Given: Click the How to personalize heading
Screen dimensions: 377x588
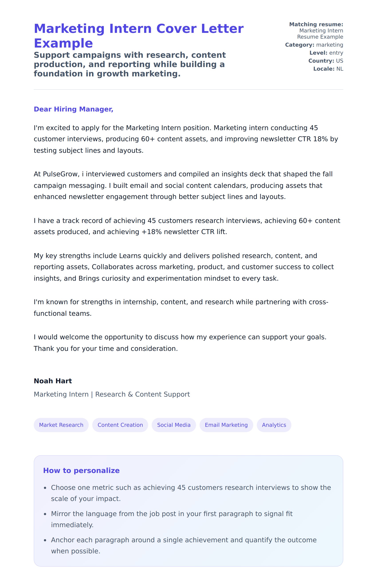Looking at the screenshot, I should point(81,470).
